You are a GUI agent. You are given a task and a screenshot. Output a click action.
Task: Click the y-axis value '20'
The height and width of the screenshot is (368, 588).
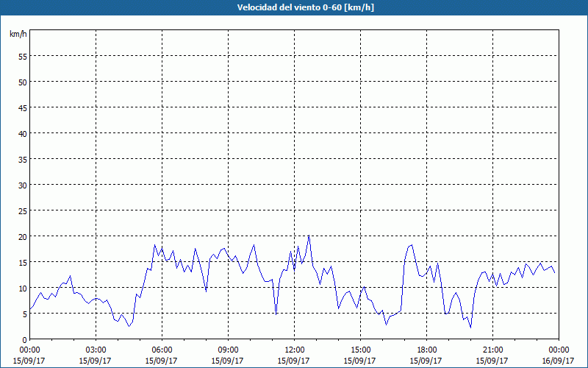pos(23,236)
